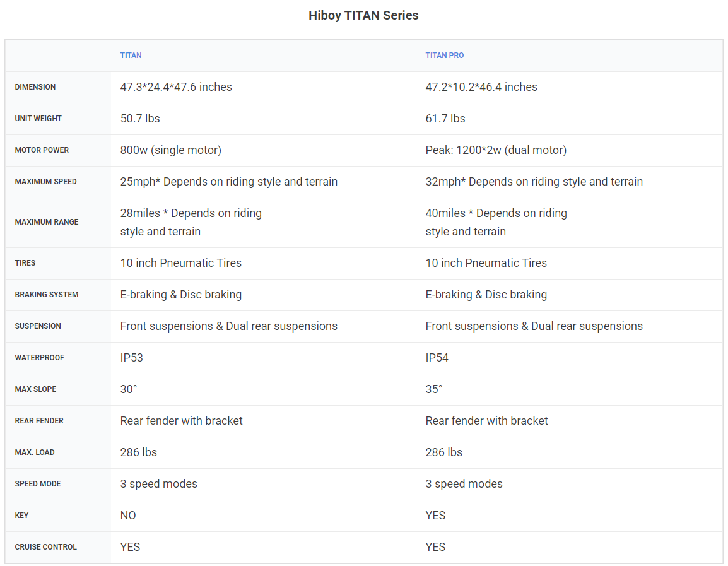Click the BRAKING SYSTEM row label
The width and height of the screenshot is (728, 566).
47,295
